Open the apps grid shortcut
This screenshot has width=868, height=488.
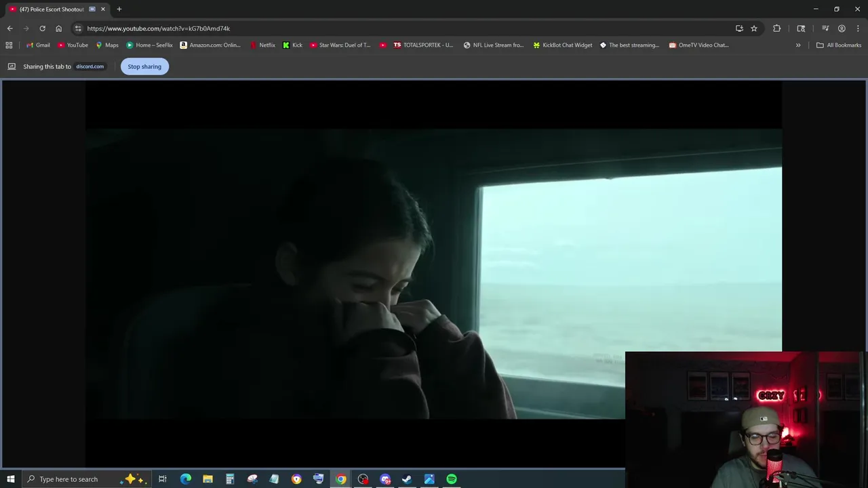point(9,45)
